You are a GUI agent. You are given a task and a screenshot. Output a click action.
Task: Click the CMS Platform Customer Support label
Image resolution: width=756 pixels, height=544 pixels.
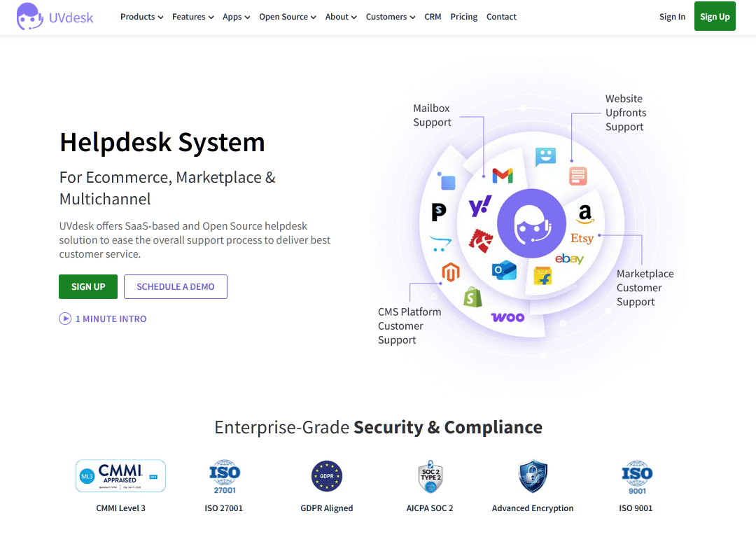[x=409, y=326]
